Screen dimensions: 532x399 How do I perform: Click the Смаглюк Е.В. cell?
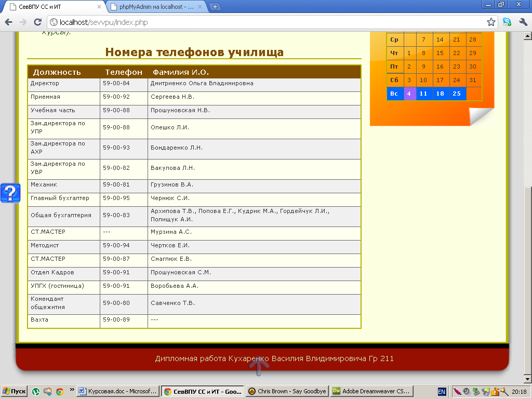click(254, 260)
